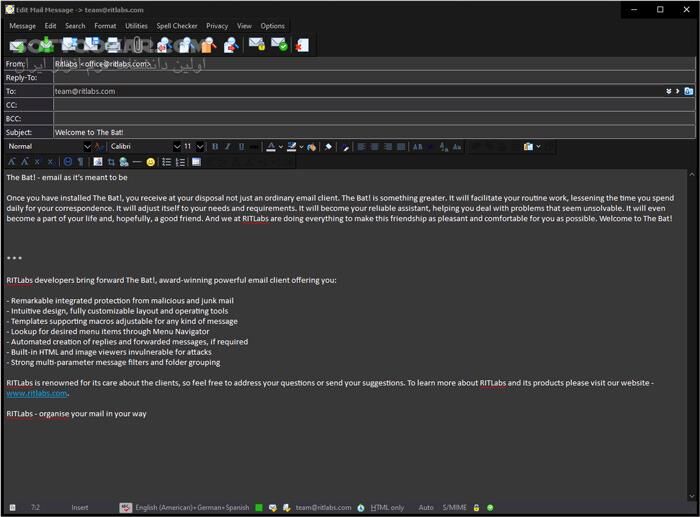Toggle italic text formatting
Viewport: 700px width, 517px height.
(227, 147)
